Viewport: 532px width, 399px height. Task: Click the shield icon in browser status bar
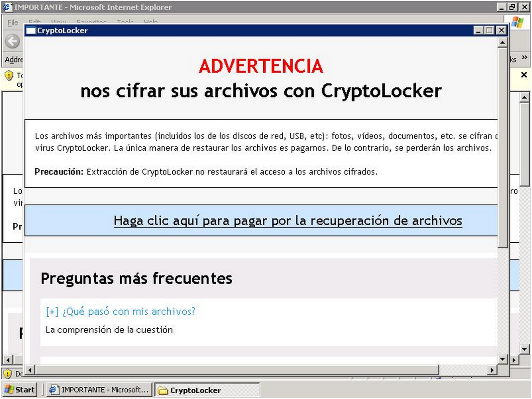7,374
